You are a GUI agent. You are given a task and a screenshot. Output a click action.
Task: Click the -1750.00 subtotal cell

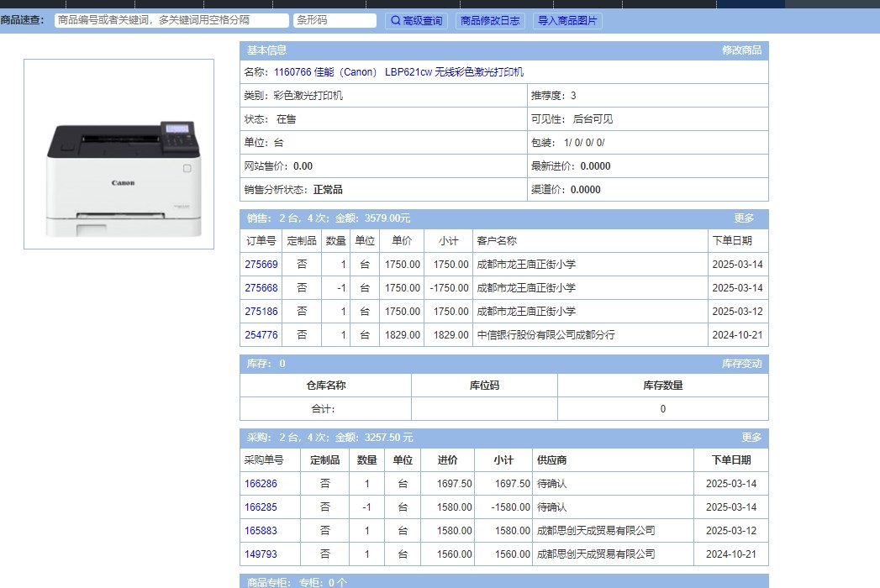pyautogui.click(x=449, y=288)
